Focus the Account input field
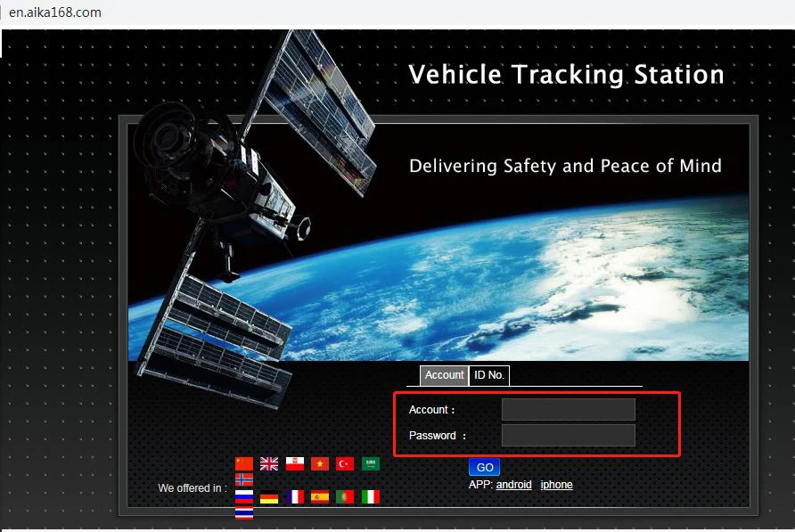The height and width of the screenshot is (532, 795). click(x=569, y=409)
